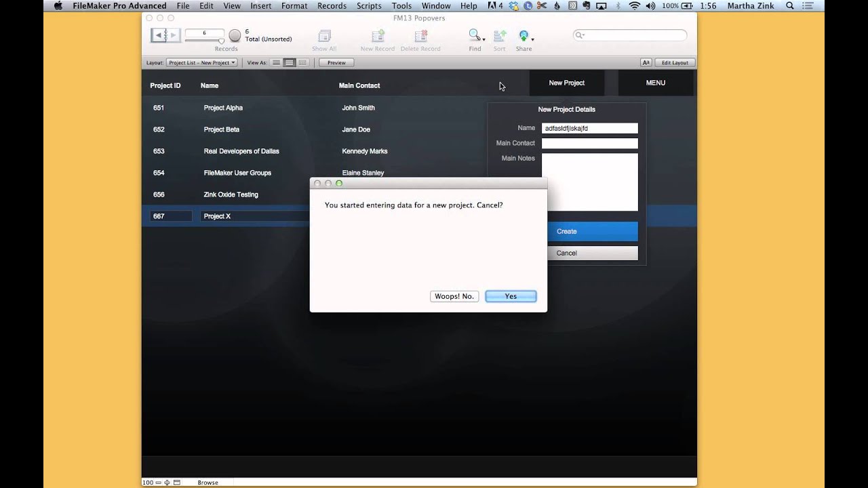Open quick find search options dropdown
The image size is (868, 488).
pyautogui.click(x=580, y=35)
